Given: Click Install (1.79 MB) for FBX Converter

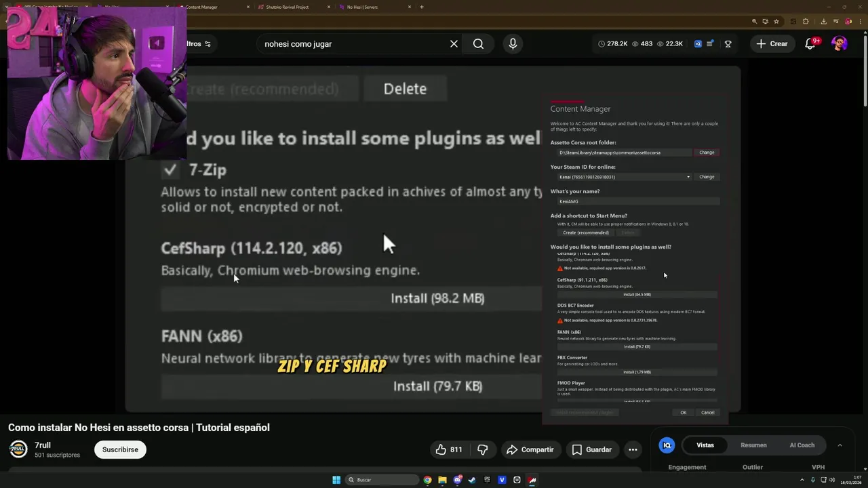Looking at the screenshot, I should [x=637, y=372].
